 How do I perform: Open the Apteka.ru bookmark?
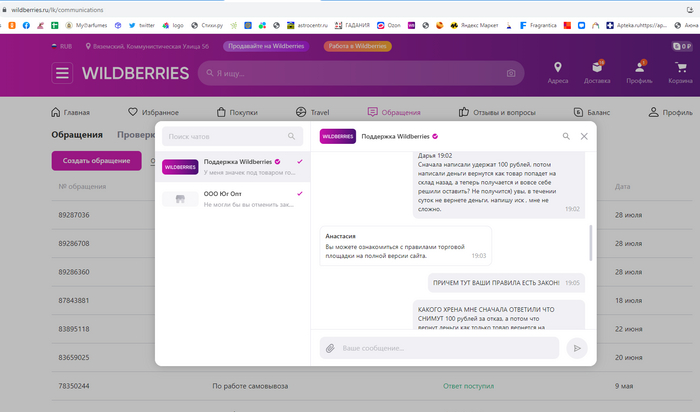click(637, 25)
